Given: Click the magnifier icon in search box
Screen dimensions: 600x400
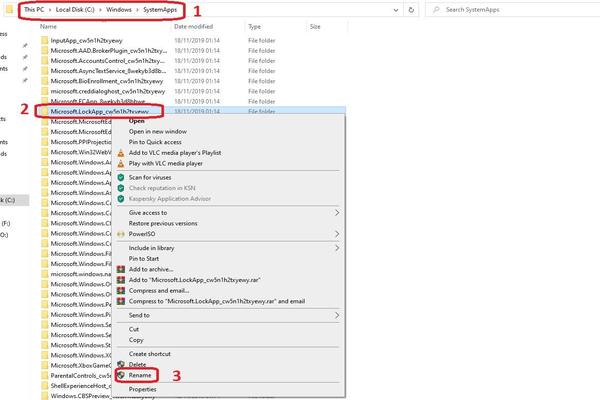Looking at the screenshot, I should (436, 10).
